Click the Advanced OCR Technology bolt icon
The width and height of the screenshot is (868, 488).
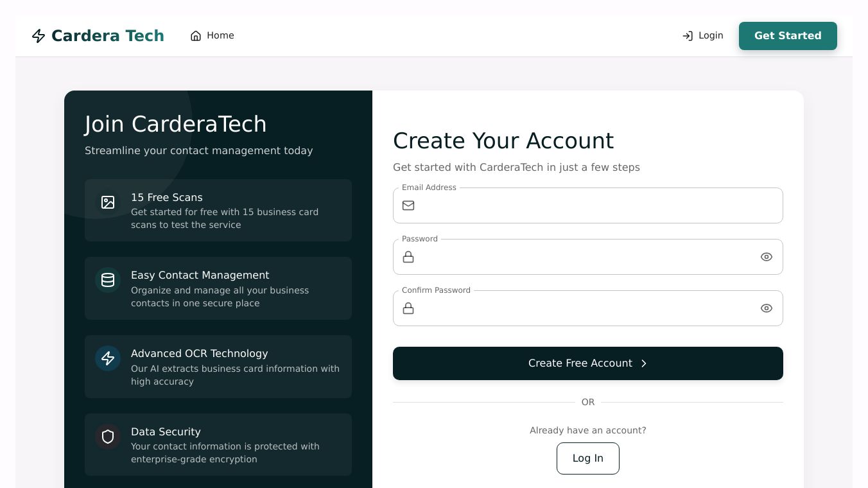click(108, 358)
